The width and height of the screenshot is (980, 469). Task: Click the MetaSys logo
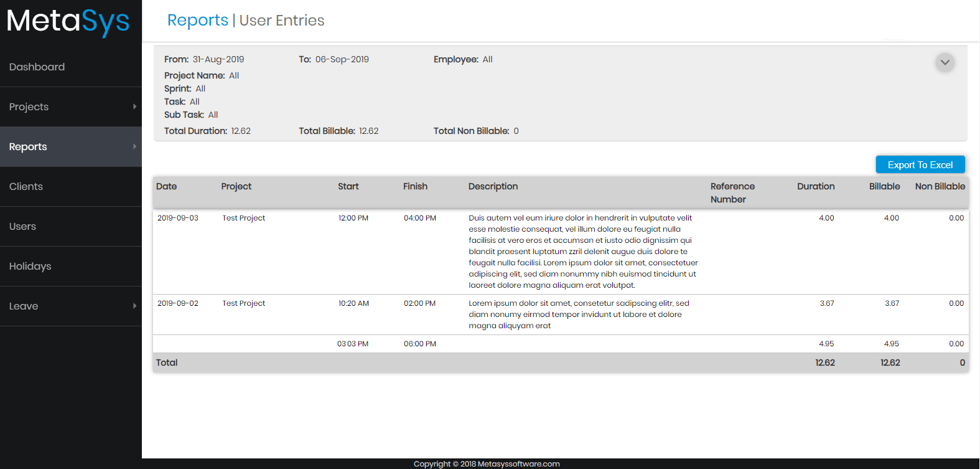coord(68,22)
